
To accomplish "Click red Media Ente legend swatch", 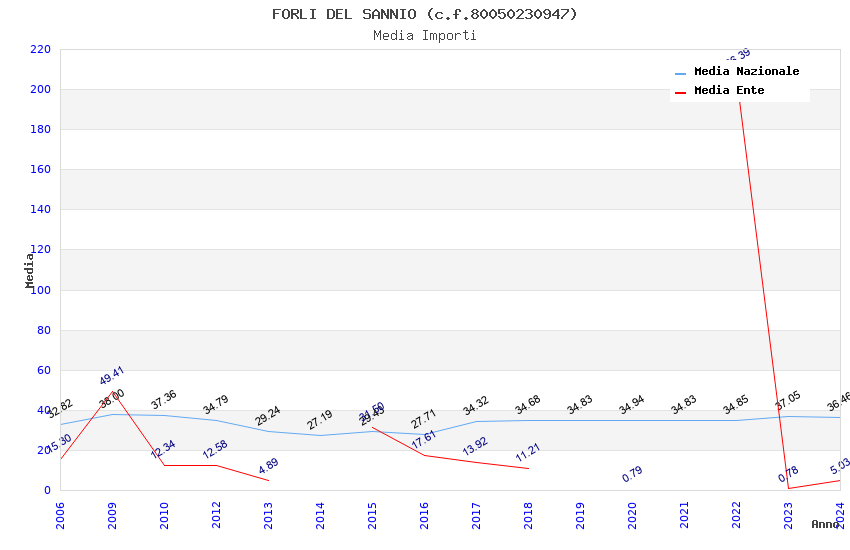I will [680, 93].
